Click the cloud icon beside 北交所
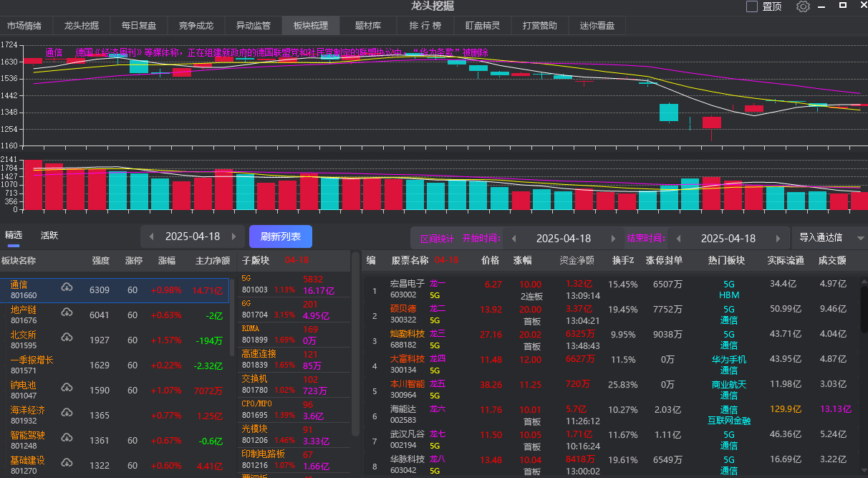Screen dimensions: 868x478 click(67, 338)
